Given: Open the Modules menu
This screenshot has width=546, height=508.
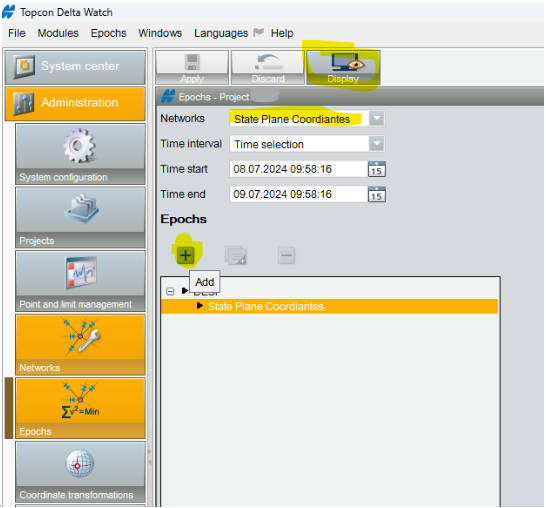Looking at the screenshot, I should (58, 33).
